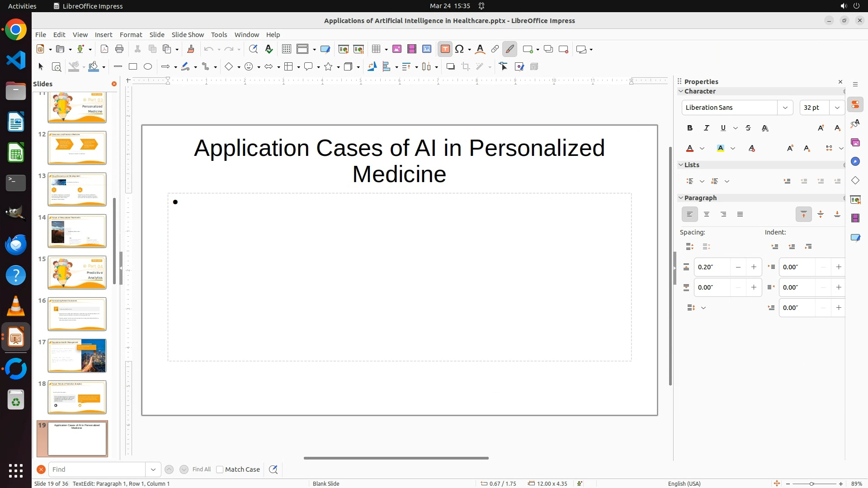Select the Rectangle shape tool
Image resolution: width=868 pixels, height=488 pixels.
(x=133, y=67)
